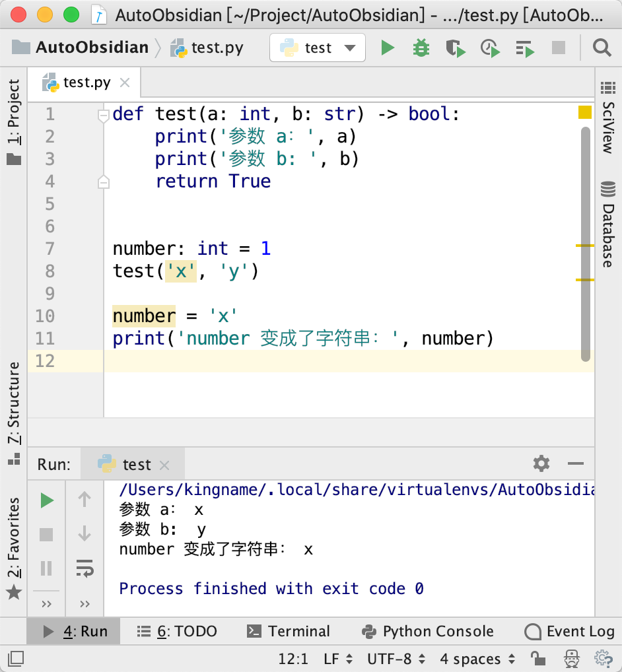Open the Event Log
The height and width of the screenshot is (672, 622).
[x=570, y=631]
